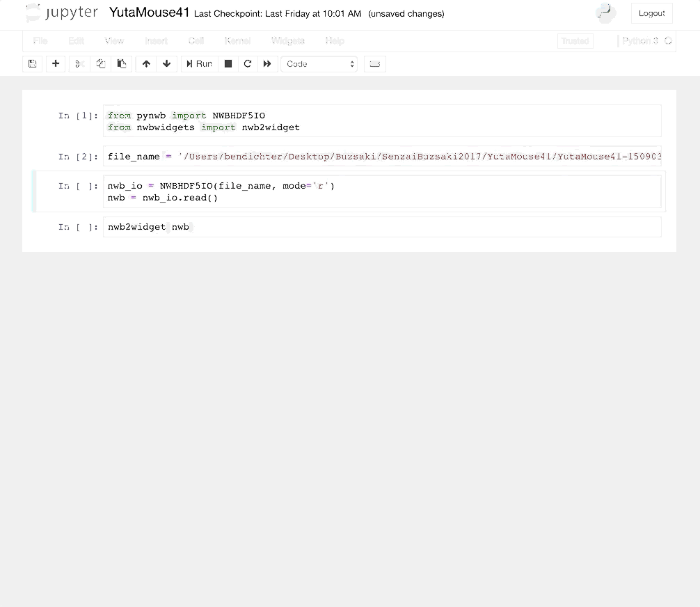Image resolution: width=700 pixels, height=607 pixels.
Task: Save the notebook checkpoint
Action: point(32,63)
